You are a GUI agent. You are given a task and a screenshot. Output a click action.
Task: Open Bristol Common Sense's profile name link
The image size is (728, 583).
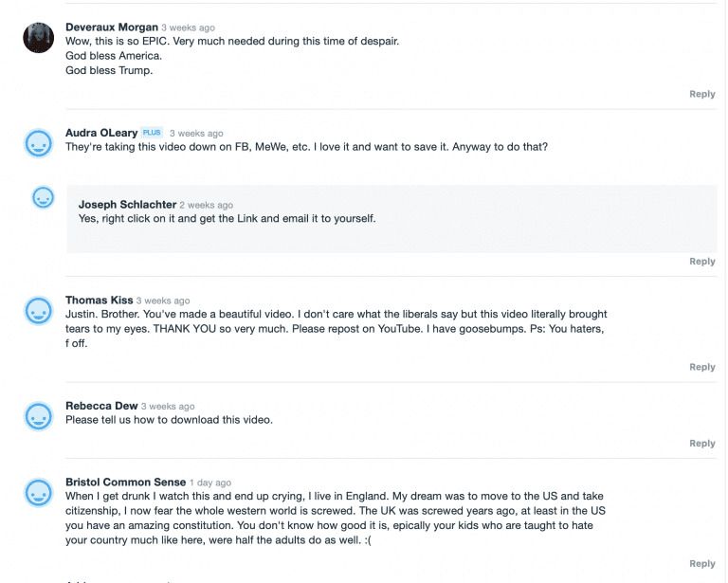tap(125, 483)
